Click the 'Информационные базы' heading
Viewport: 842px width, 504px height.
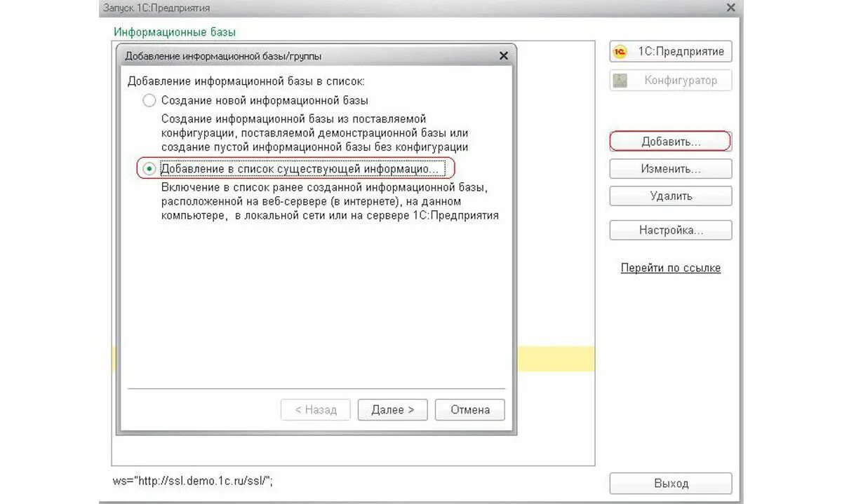(x=175, y=32)
